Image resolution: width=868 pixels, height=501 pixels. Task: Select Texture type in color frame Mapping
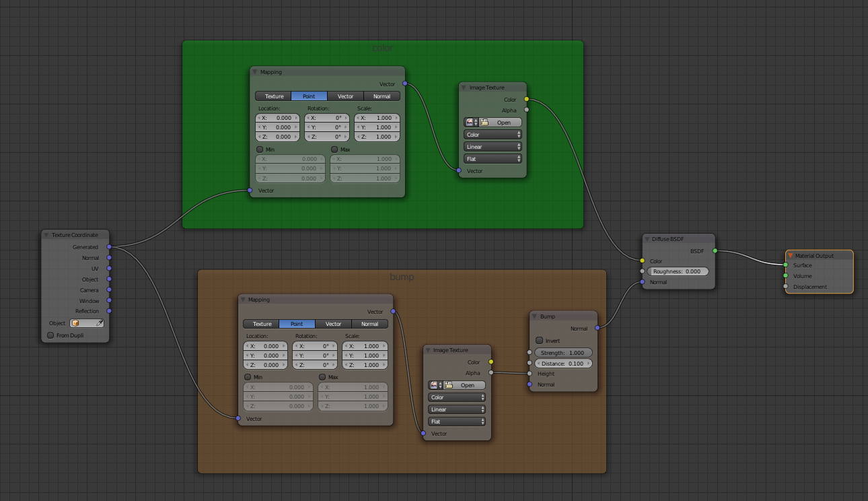pos(273,96)
